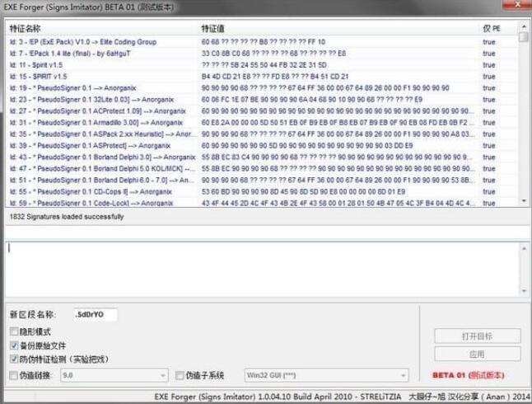Click the 新区段名称 input field
Image resolution: width=532 pixels, height=404 pixels.
coord(95,314)
